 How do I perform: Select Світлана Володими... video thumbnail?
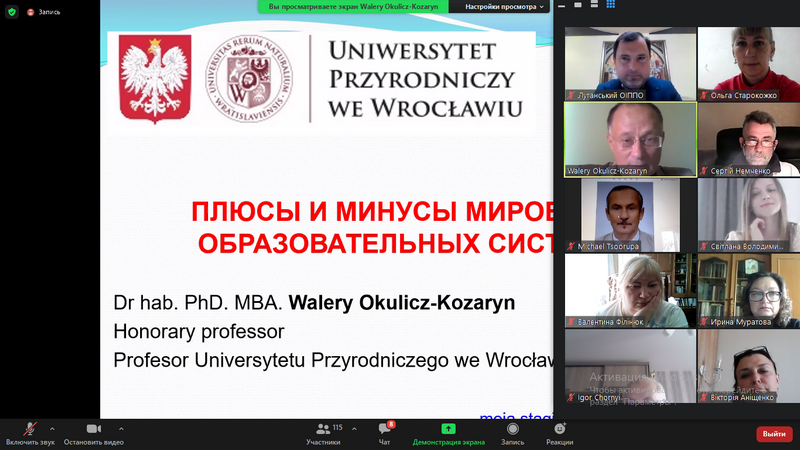point(748,215)
